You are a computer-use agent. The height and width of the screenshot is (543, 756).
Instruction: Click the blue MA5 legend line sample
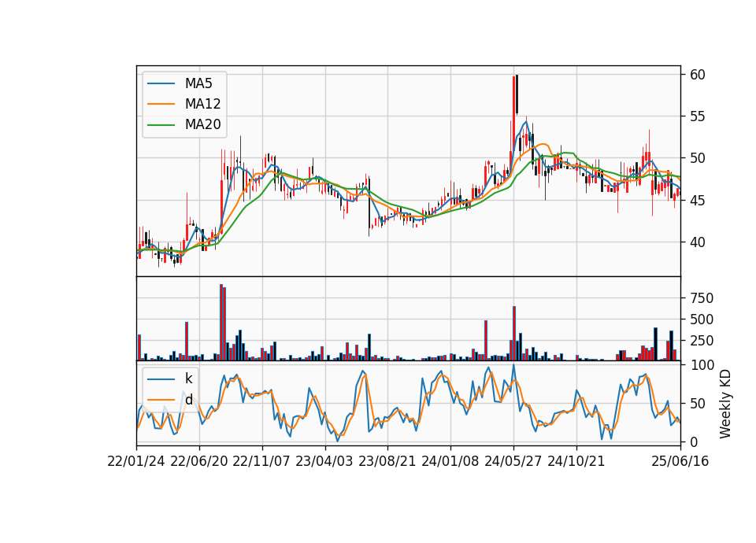point(161,83)
